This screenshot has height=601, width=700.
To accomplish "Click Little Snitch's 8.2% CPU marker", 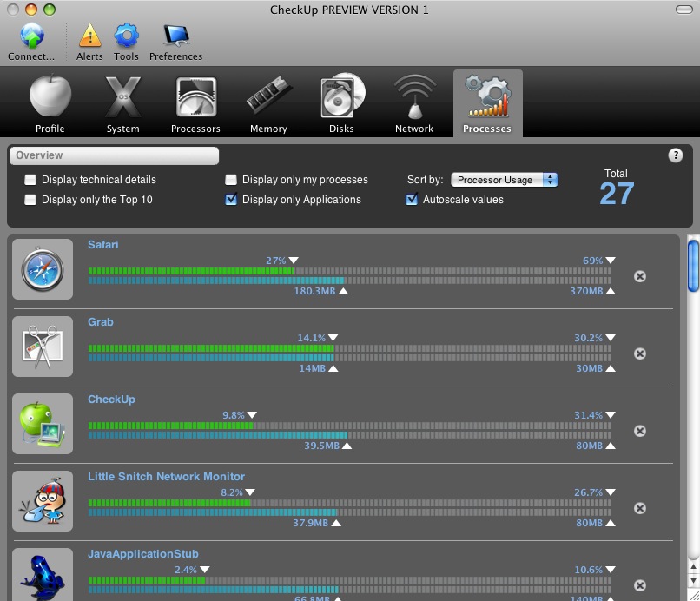I will 250,492.
